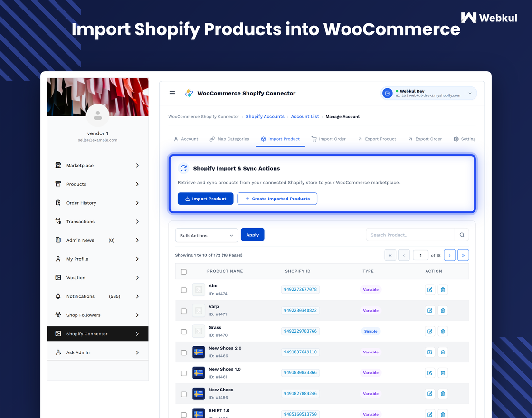Click the page number input field
Image resolution: width=532 pixels, height=418 pixels.
coord(420,255)
